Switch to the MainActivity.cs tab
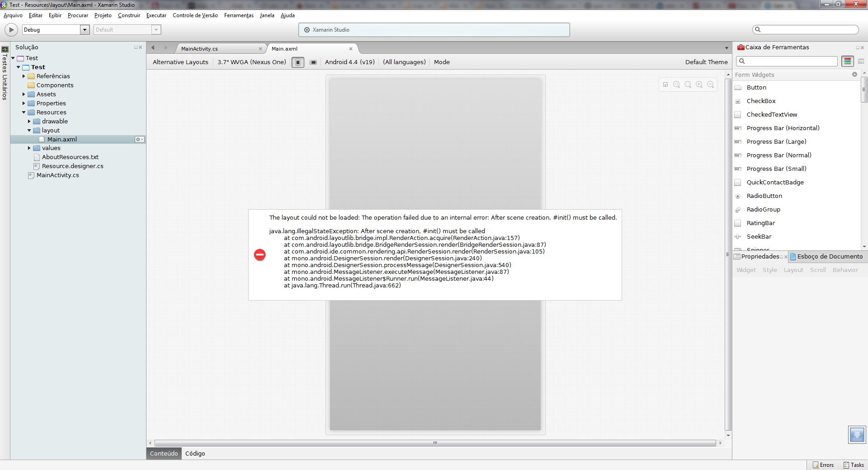The height and width of the screenshot is (470, 868). (x=199, y=49)
